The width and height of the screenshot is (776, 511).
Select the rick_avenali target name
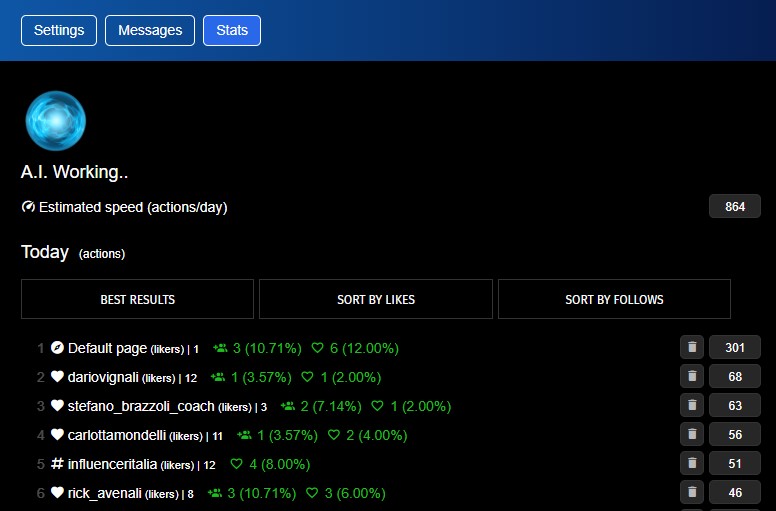pos(105,493)
